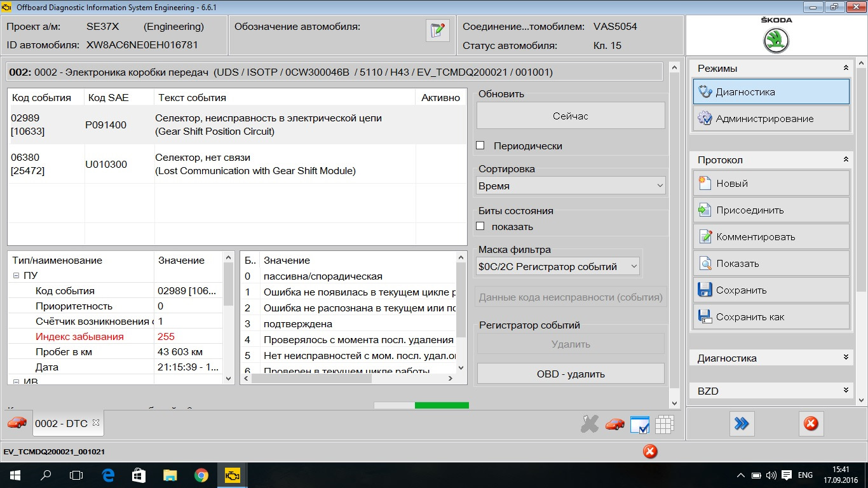This screenshot has width=868, height=488.
Task: Open Windows Store from taskbar
Action: click(x=139, y=475)
